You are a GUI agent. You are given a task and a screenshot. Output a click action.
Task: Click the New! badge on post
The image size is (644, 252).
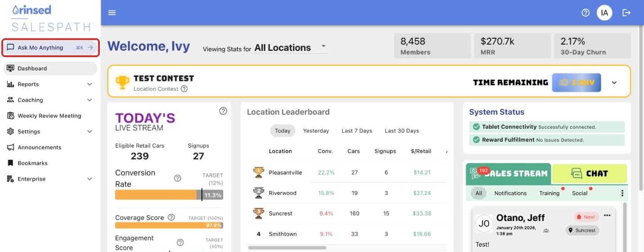(x=587, y=217)
